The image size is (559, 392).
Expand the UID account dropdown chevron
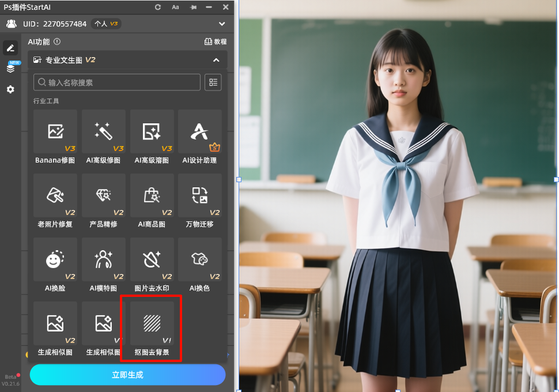tap(222, 24)
